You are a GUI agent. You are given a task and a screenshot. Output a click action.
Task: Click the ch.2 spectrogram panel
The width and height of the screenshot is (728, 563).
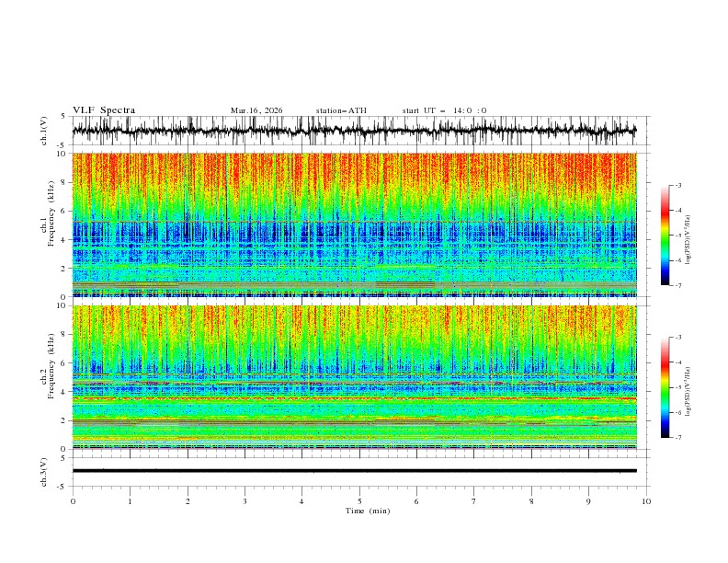pos(354,377)
